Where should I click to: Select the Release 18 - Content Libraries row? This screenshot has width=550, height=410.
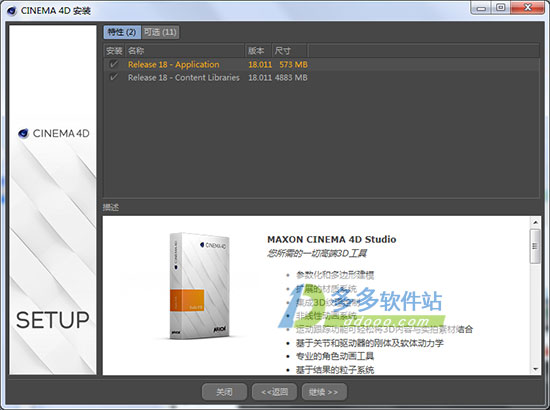click(x=321, y=78)
